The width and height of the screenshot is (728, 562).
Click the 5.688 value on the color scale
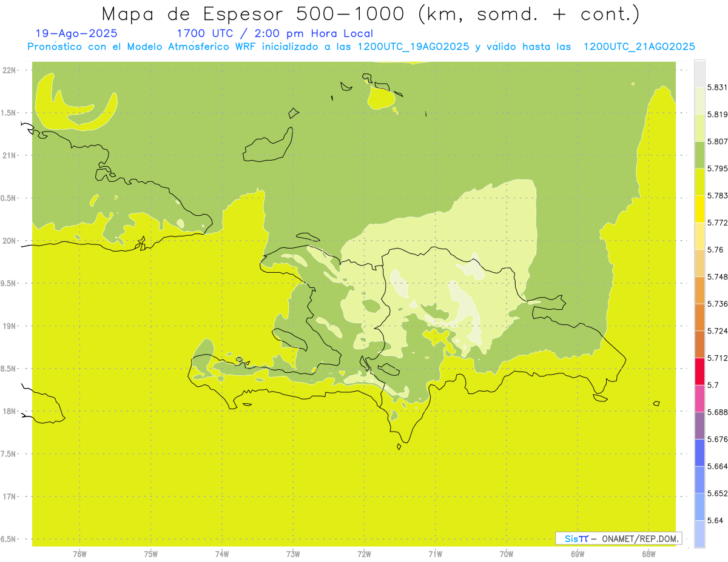pos(718,412)
